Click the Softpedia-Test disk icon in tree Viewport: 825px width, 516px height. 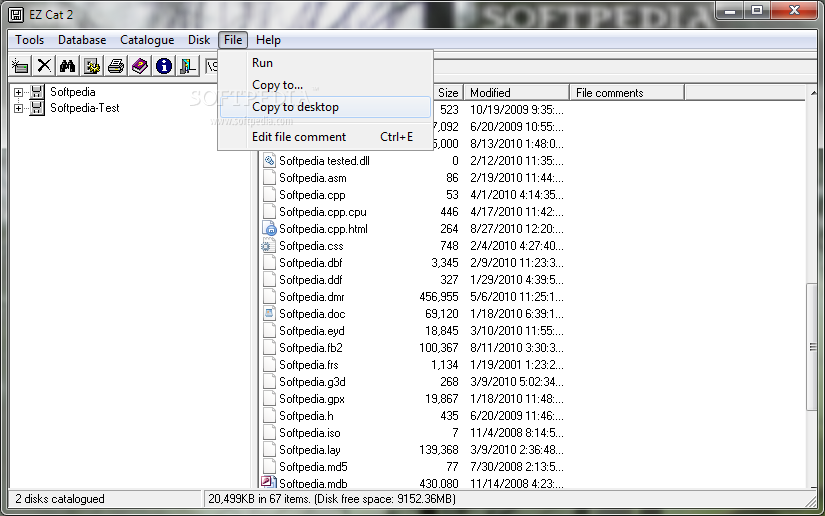[36, 108]
